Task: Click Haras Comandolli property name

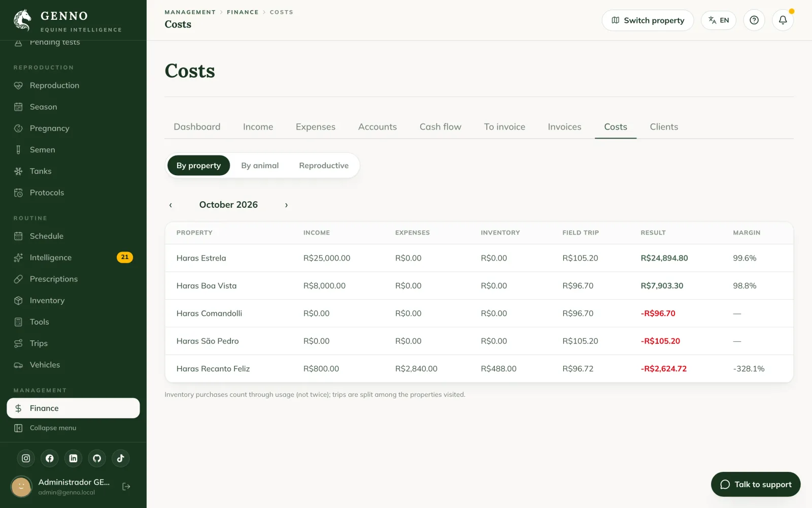Action: coord(209,313)
